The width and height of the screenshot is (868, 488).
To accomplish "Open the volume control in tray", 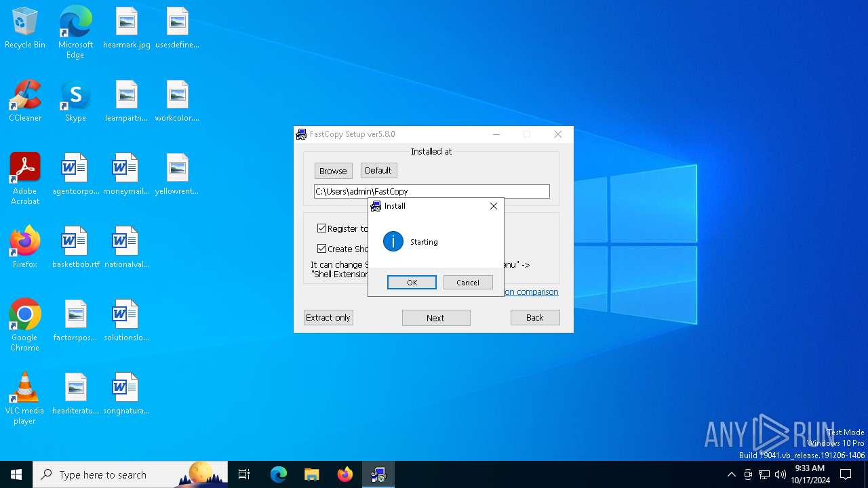I will (x=781, y=474).
